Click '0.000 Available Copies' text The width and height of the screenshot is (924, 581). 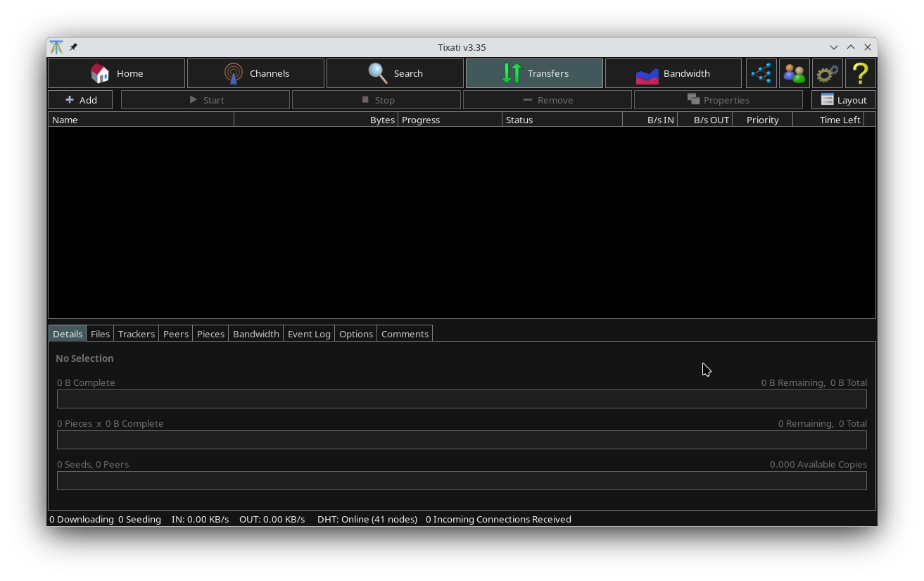click(x=818, y=464)
